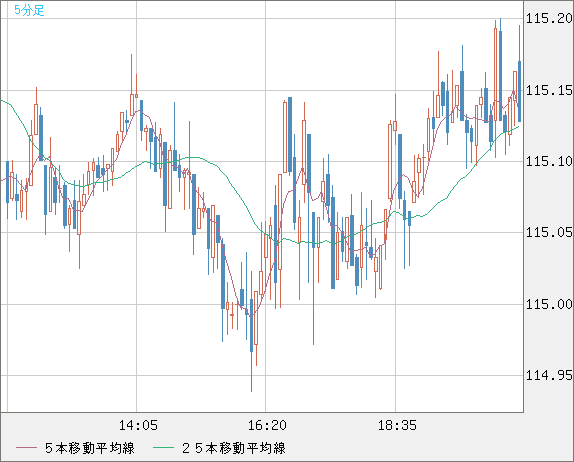Click the 18:35 time axis label
The width and height of the screenshot is (574, 462).
coord(397,425)
